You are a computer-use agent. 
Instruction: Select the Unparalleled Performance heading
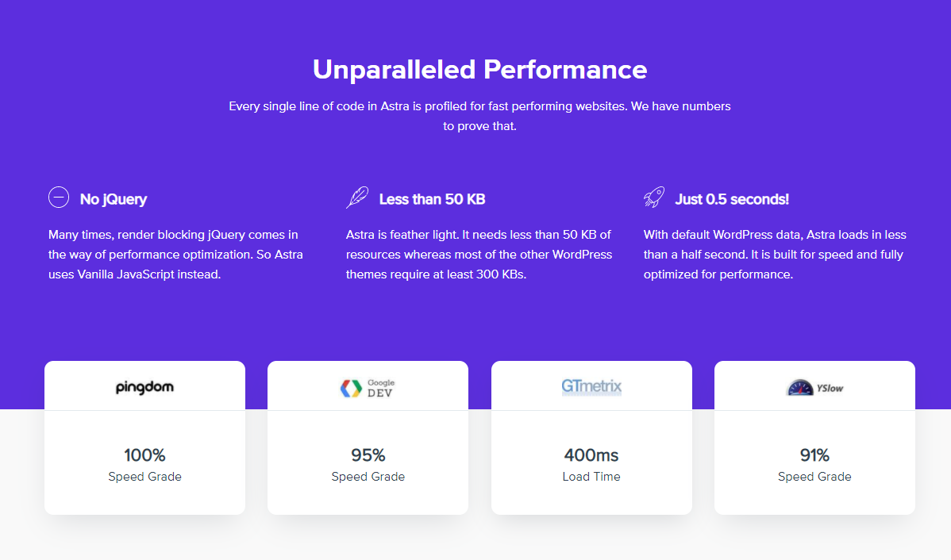tap(479, 69)
